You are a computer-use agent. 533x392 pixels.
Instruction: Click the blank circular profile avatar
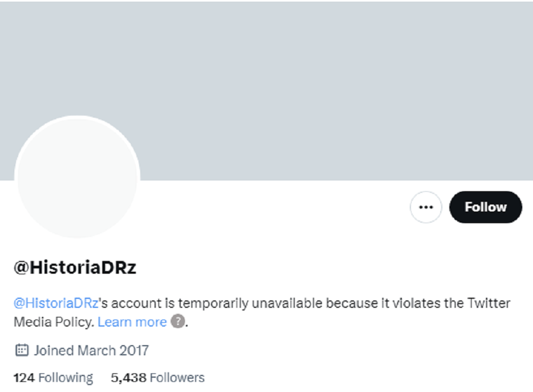click(77, 177)
